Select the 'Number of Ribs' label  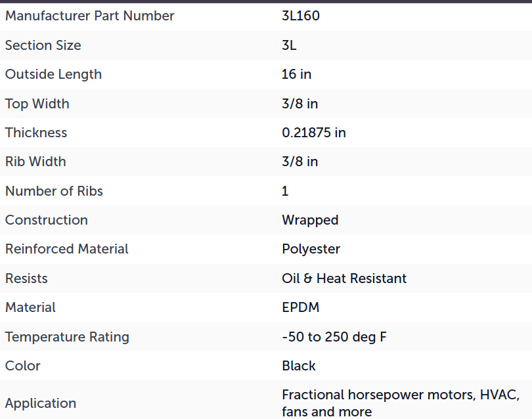[x=54, y=191]
